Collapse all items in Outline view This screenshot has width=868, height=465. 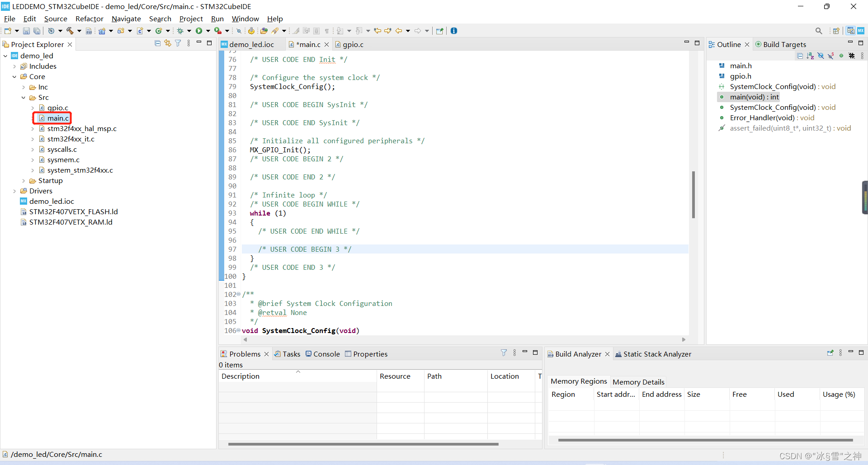click(800, 56)
